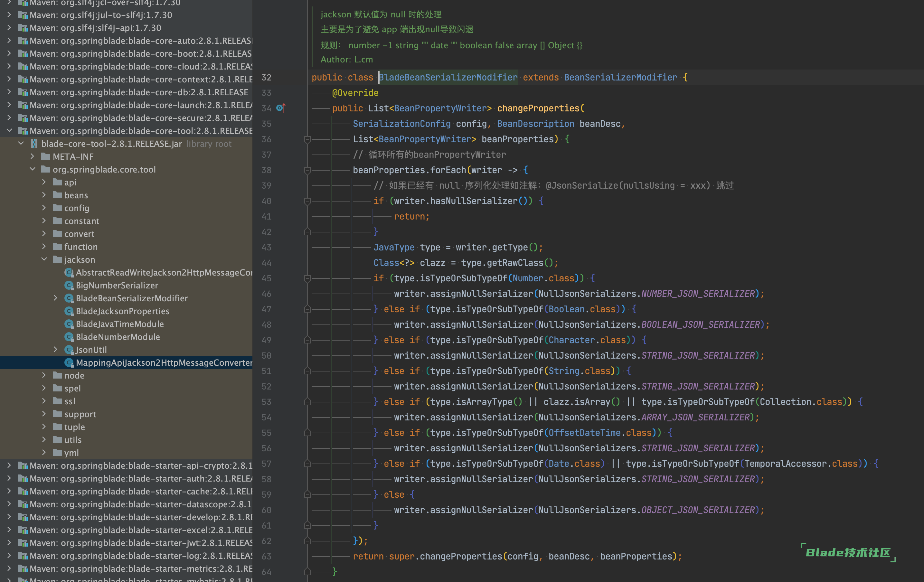
Task: Click the slf4j-api Maven library icon
Action: [23, 28]
